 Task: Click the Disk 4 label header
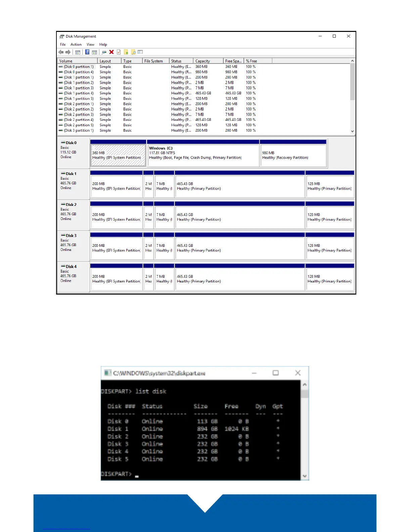coord(73,277)
